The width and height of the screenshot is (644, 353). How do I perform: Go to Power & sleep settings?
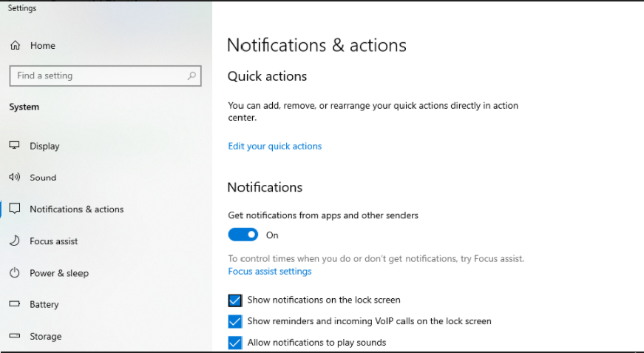pyautogui.click(x=59, y=273)
